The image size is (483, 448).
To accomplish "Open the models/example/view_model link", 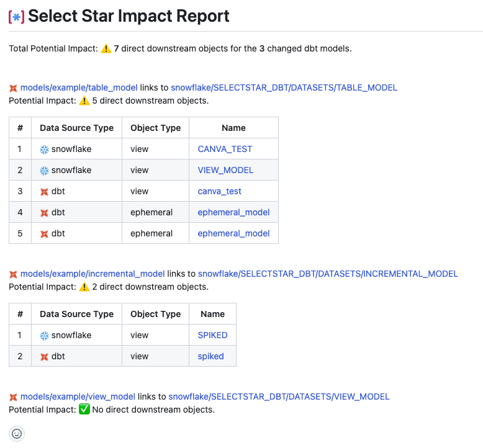I will pyautogui.click(x=78, y=397).
